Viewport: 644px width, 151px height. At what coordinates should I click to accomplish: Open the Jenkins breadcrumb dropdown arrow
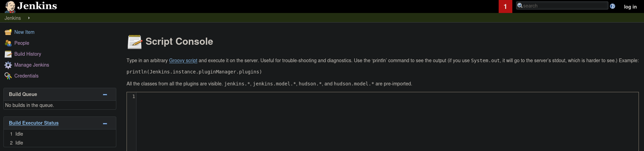[x=29, y=18]
